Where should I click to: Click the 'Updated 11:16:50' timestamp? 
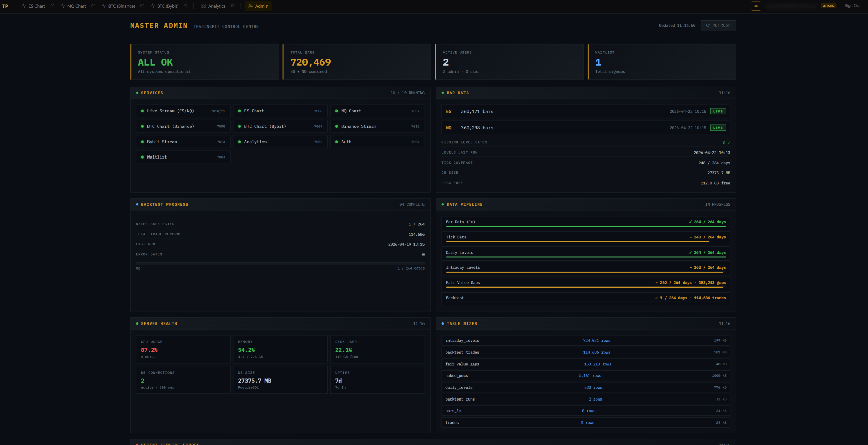pyautogui.click(x=677, y=25)
